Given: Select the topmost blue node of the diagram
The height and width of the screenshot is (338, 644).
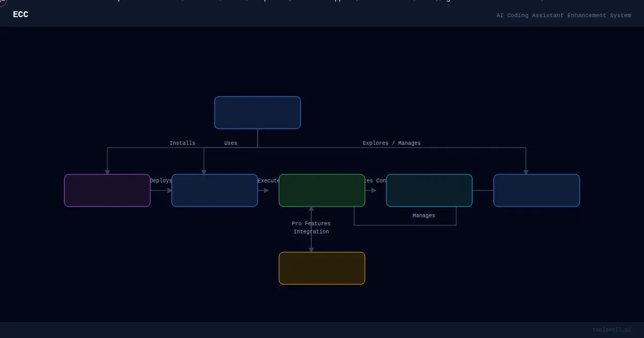Looking at the screenshot, I should click(258, 113).
